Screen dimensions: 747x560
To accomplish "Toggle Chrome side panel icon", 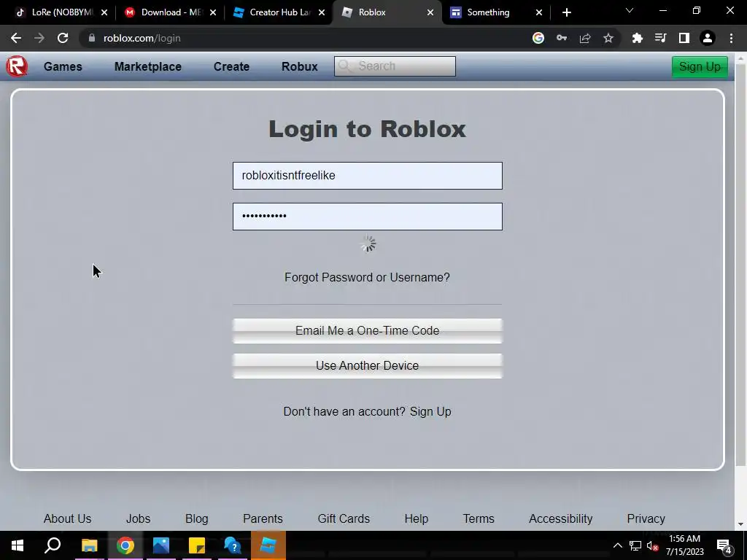I will coord(684,38).
